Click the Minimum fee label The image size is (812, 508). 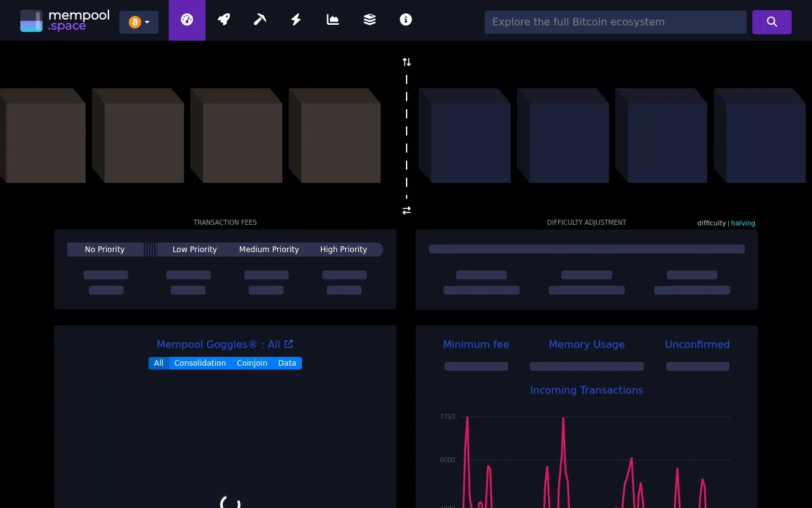coord(476,344)
